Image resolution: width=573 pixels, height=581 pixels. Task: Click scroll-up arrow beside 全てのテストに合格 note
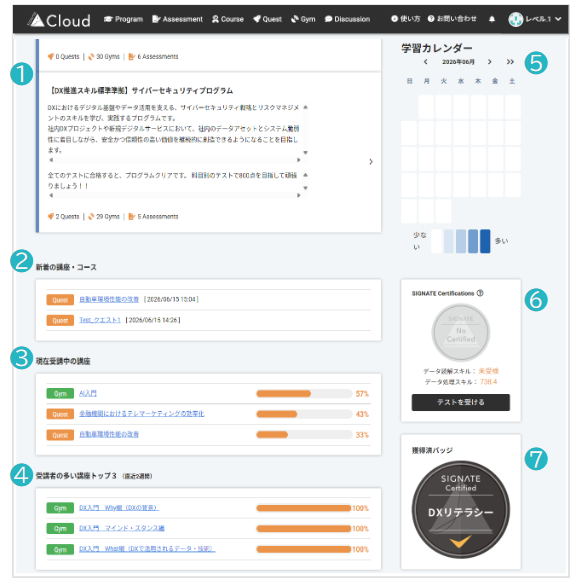coord(305,175)
